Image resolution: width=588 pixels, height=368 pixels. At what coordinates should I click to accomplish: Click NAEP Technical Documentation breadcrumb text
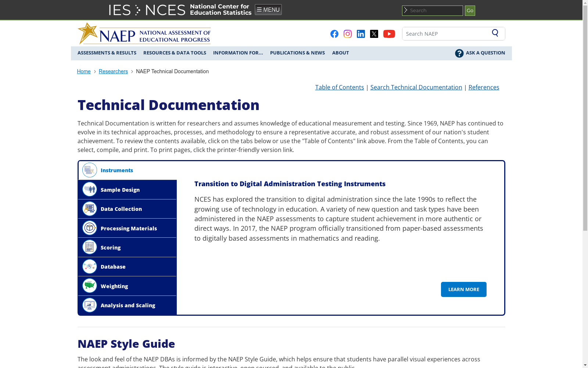point(172,71)
